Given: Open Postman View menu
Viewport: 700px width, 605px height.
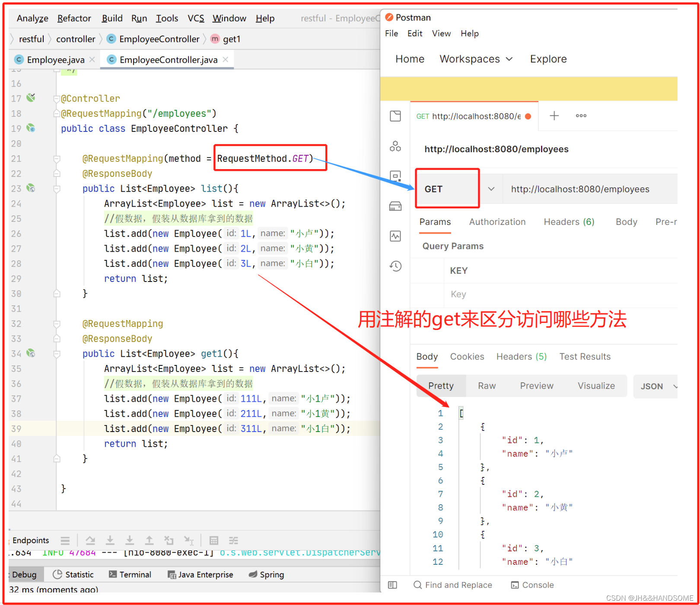Looking at the screenshot, I should point(441,33).
